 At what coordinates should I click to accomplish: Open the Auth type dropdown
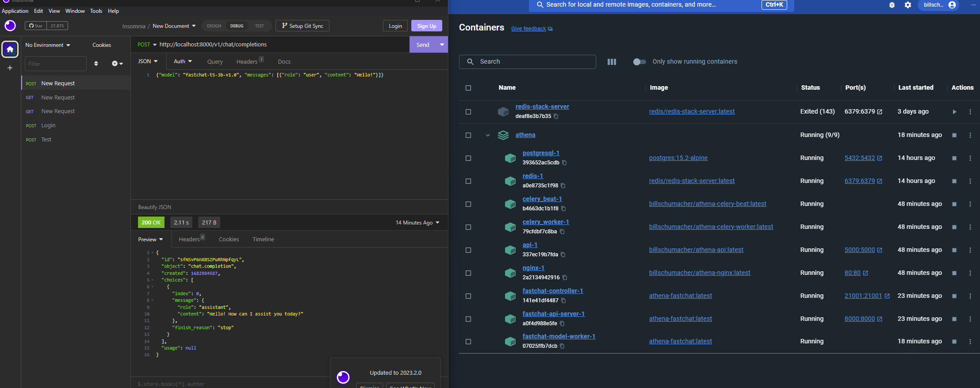coord(183,61)
